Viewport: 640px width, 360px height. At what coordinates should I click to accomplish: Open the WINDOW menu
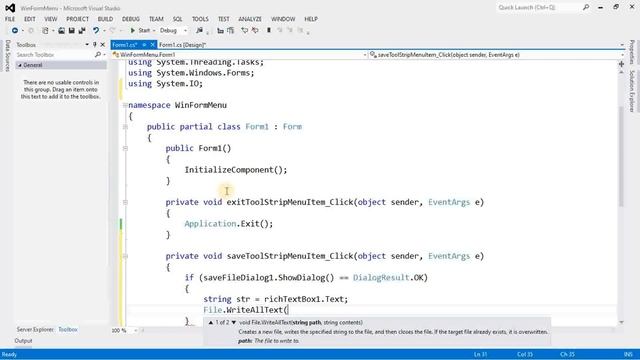[x=283, y=19]
